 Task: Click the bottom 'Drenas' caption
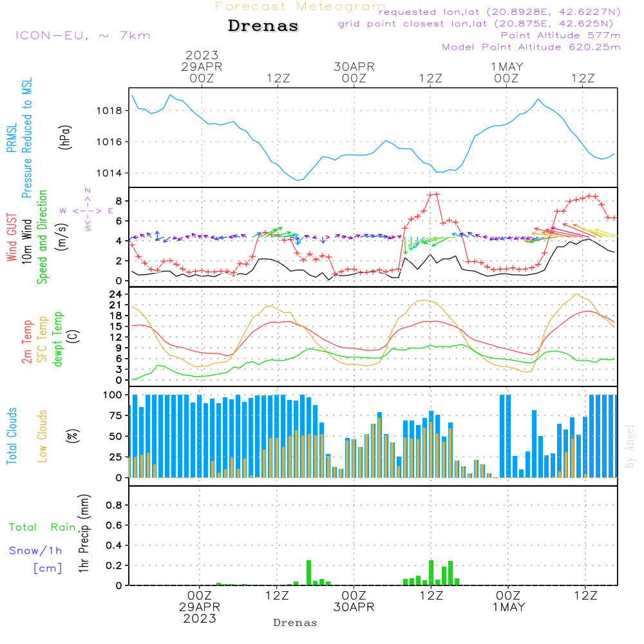[295, 623]
